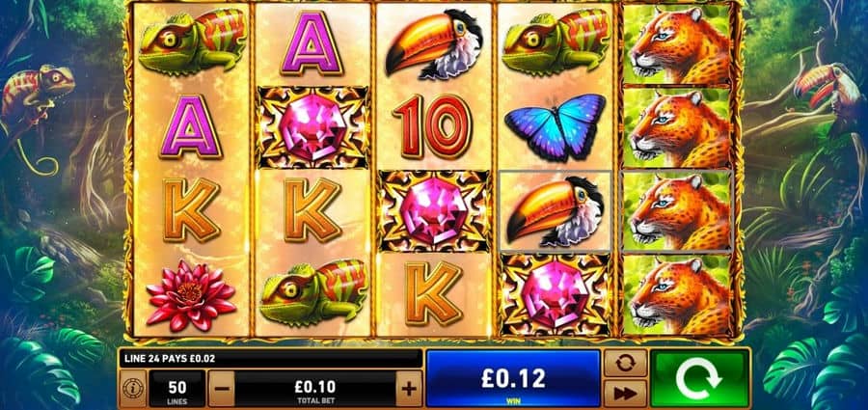
Task: Select the £0.10 total bet field
Action: tap(315, 389)
